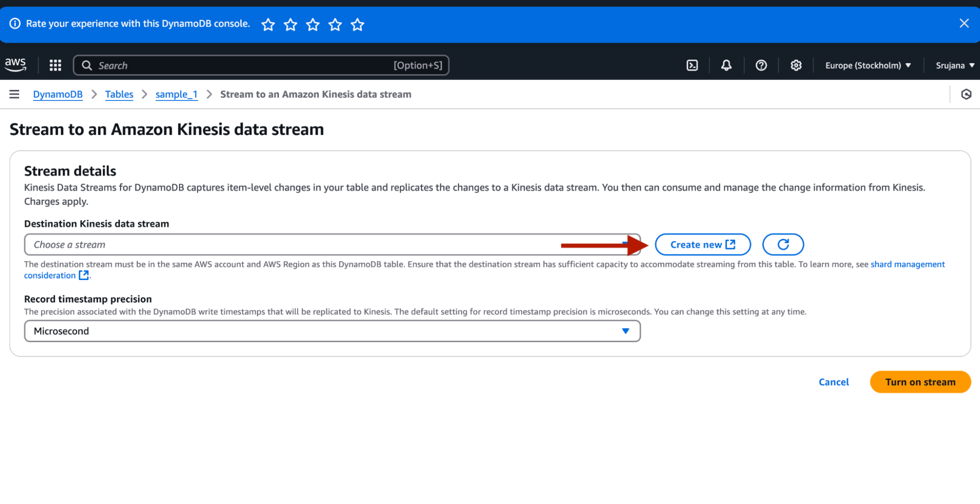
Task: Open the Choose a stream dropdown
Action: pos(332,245)
